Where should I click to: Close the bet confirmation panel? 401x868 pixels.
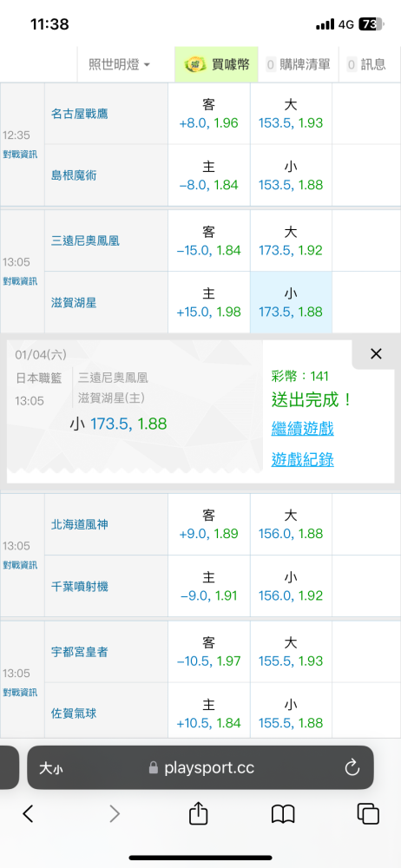click(x=376, y=354)
